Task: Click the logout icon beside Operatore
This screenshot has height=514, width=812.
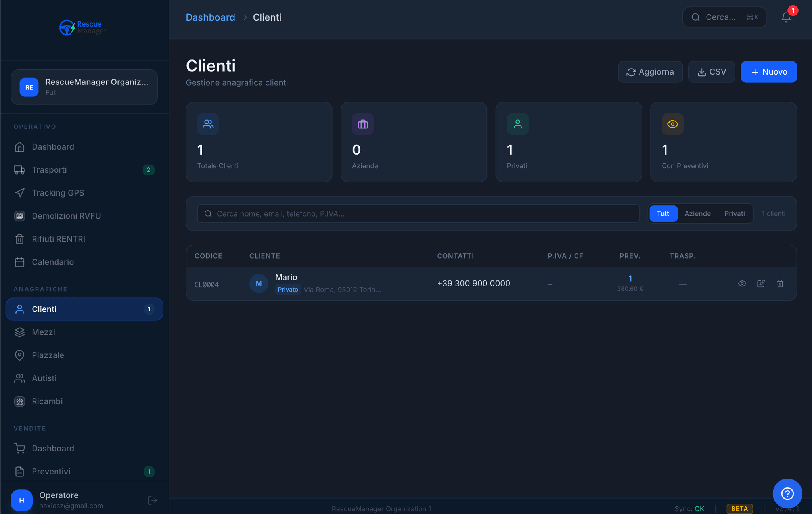Action: [152, 501]
